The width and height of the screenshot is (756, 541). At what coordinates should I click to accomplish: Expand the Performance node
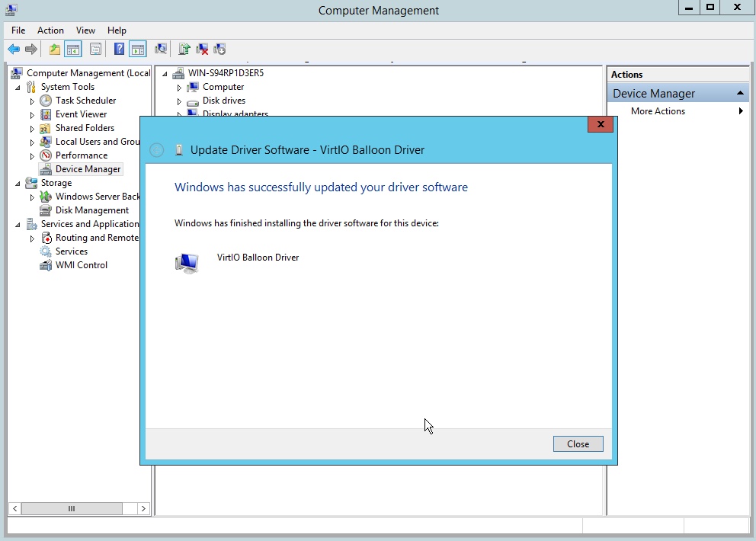(x=32, y=156)
